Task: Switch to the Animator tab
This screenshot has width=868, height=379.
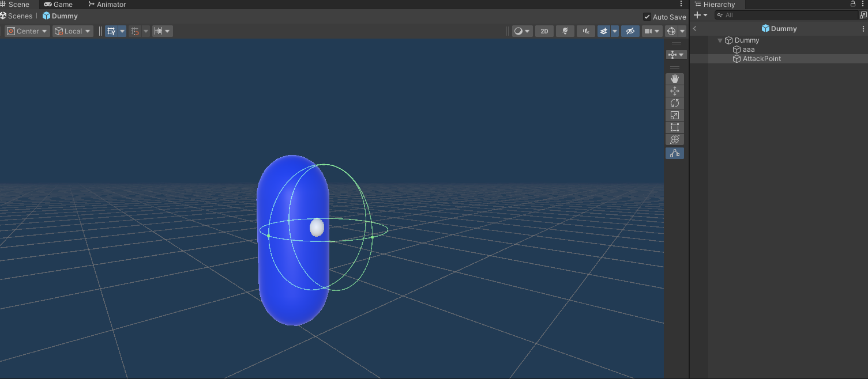Action: [107, 4]
